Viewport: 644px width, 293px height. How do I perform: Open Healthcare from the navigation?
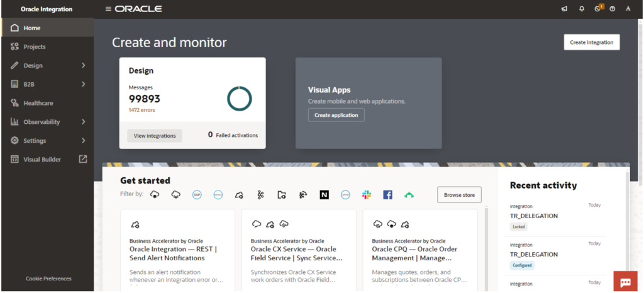[38, 103]
